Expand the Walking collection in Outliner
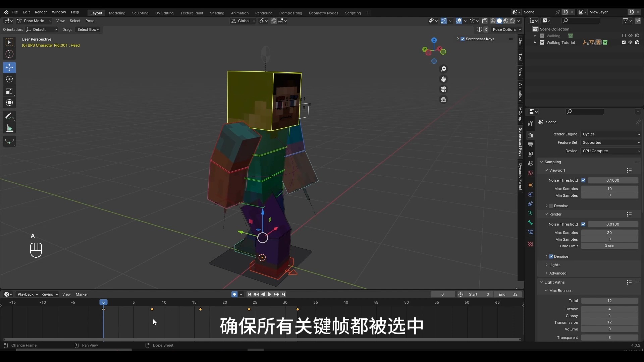Image resolution: width=644 pixels, height=362 pixels. tap(535, 36)
